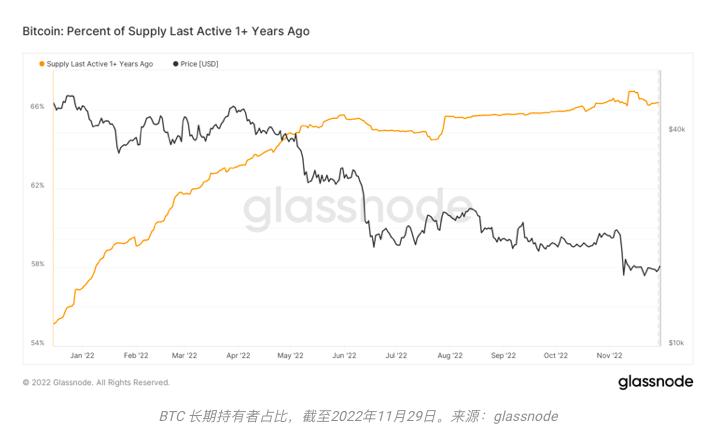This screenshot has height=438, width=714.
Task: Select the Jul '22 x-axis label
Action: [396, 355]
